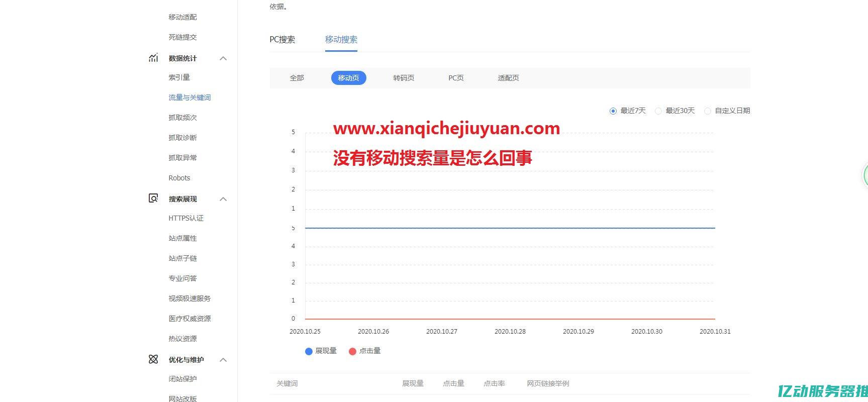Open 抓取频次 in the sidebar
The image size is (868, 402).
(182, 118)
